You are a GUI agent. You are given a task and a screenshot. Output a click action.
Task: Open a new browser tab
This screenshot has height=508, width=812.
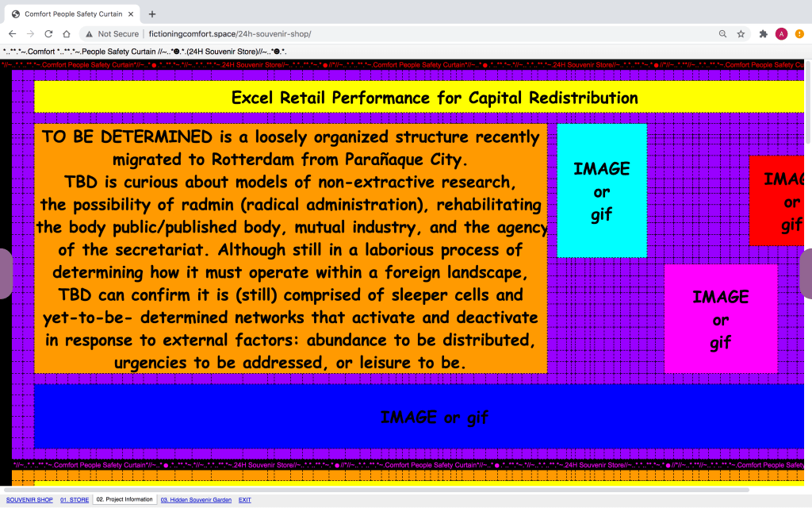152,13
